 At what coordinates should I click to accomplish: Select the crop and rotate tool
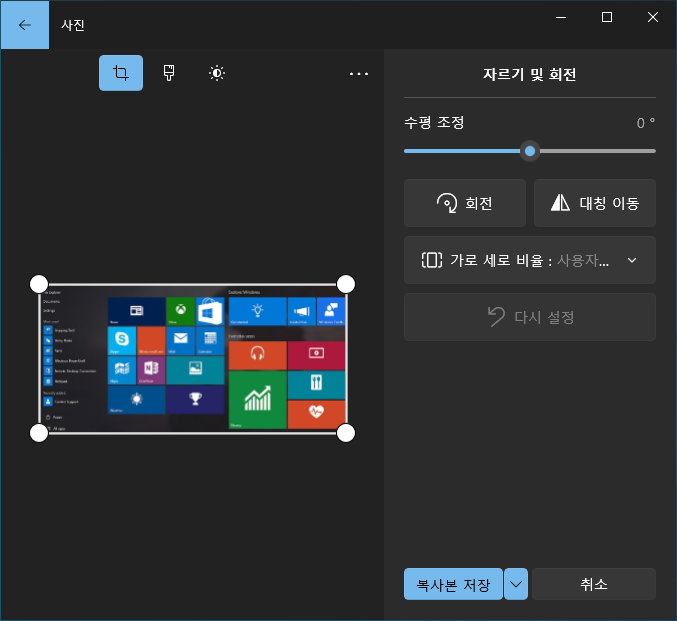[121, 73]
